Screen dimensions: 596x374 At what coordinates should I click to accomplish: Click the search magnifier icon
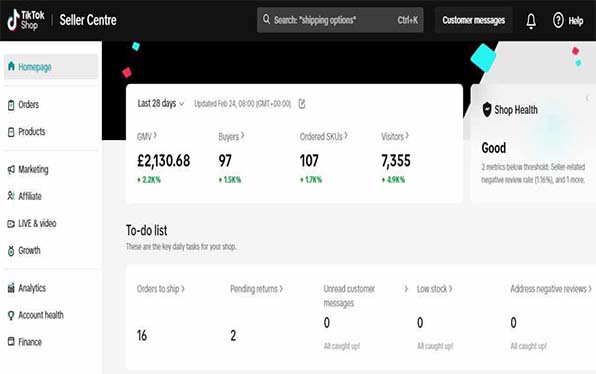[x=266, y=19]
